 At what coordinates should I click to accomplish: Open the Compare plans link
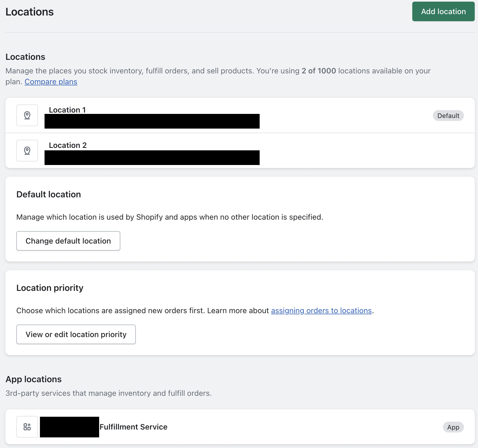51,82
